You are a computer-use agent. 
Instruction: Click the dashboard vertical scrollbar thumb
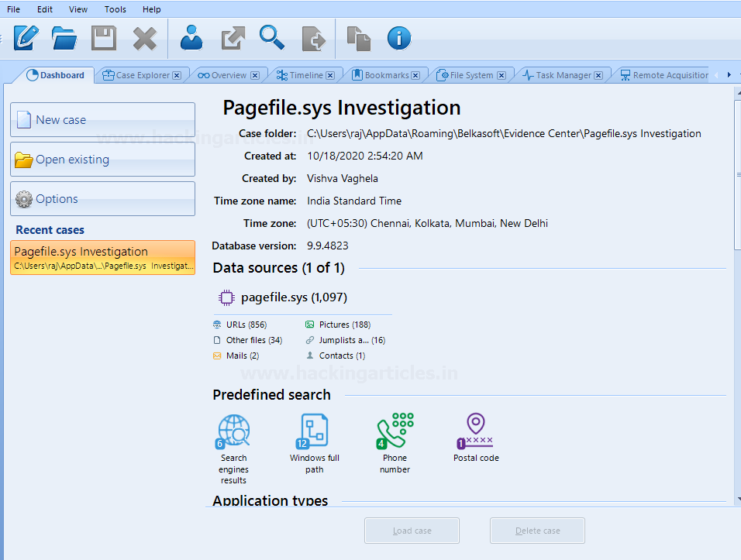point(738,175)
